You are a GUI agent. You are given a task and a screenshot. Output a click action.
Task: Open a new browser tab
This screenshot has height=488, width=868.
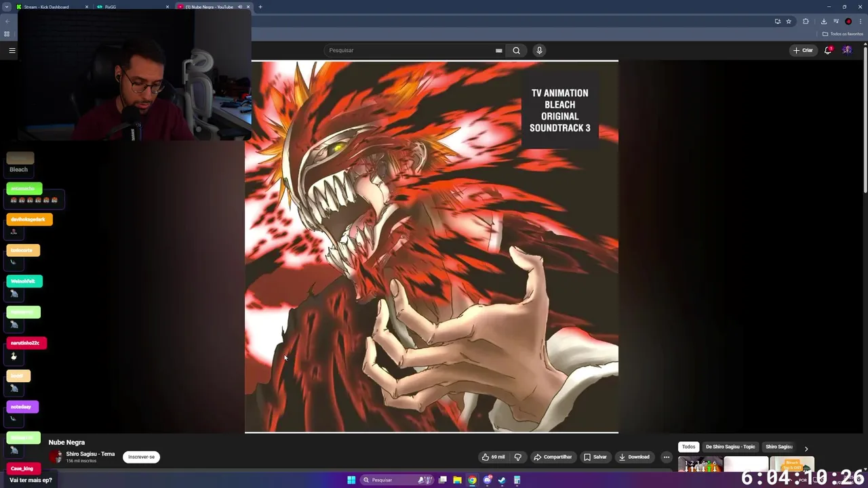point(260,7)
